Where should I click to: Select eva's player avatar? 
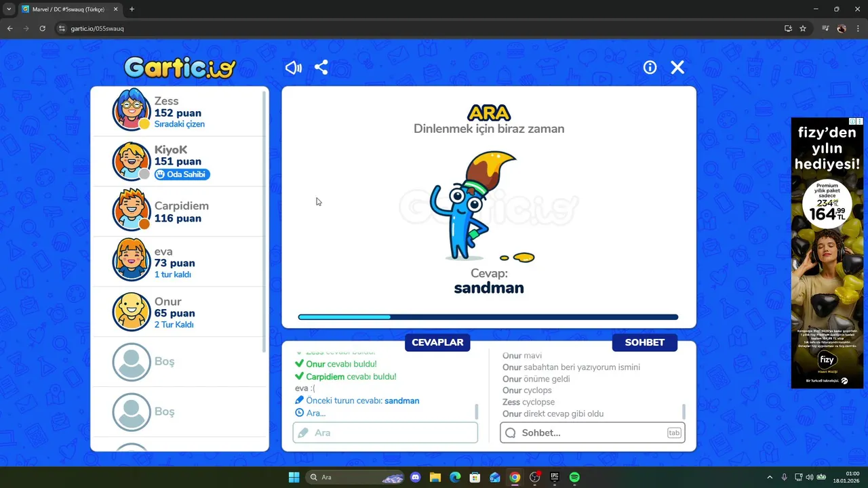(x=131, y=260)
